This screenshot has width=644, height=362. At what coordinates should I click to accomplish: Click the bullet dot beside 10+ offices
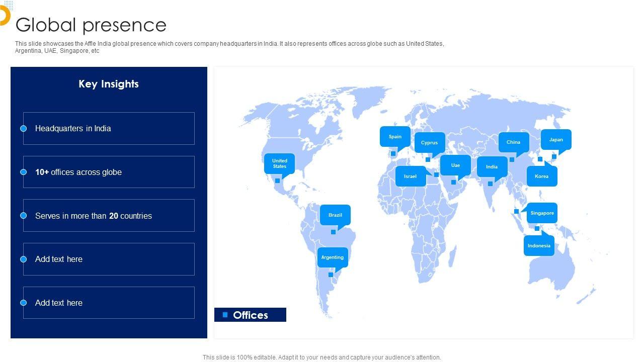(23, 172)
